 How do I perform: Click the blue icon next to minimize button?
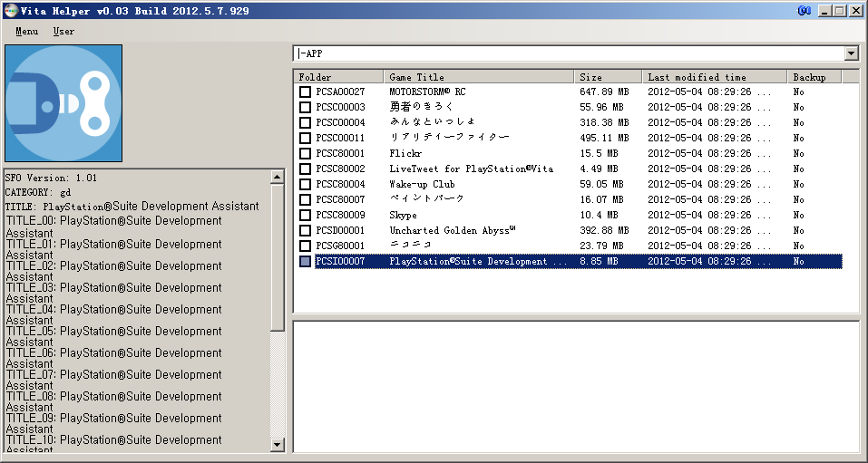[805, 10]
